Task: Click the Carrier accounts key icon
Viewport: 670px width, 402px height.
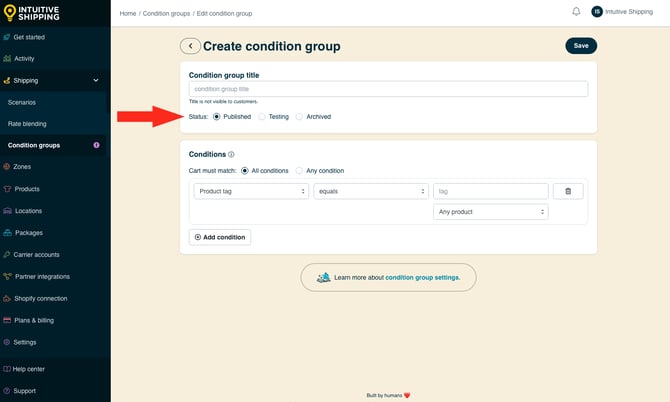Action: 6,255
